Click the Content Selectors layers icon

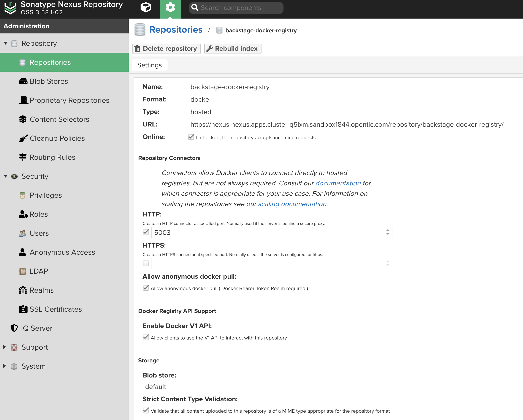[x=23, y=119]
